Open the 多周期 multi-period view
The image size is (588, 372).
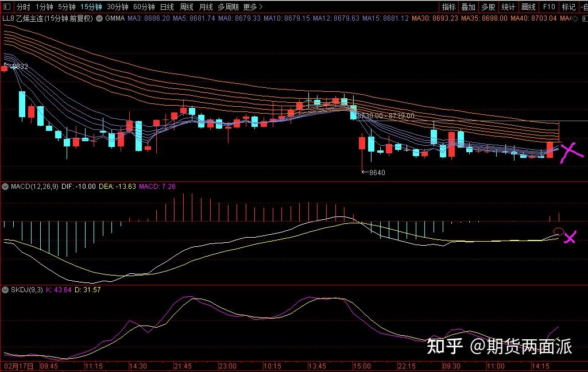(x=228, y=7)
